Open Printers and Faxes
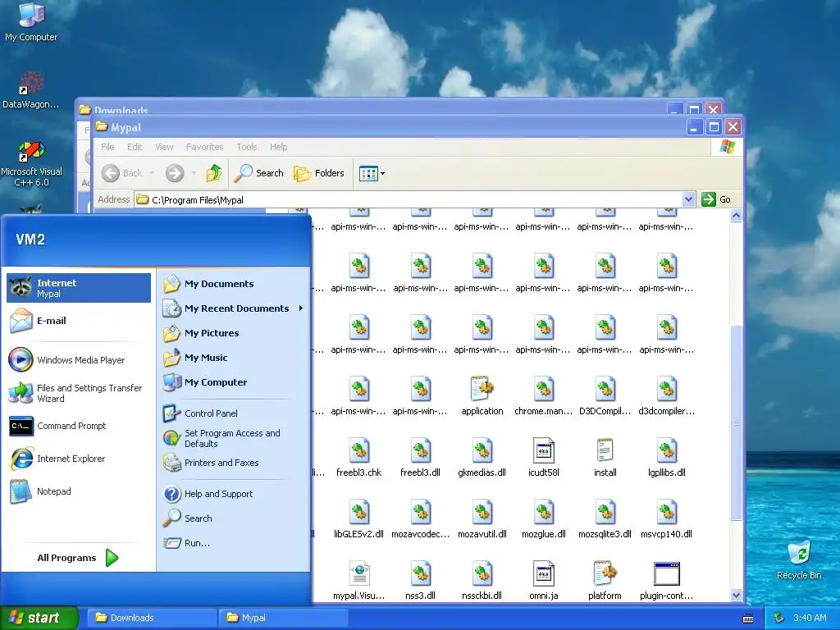The image size is (840, 630). 233,463
